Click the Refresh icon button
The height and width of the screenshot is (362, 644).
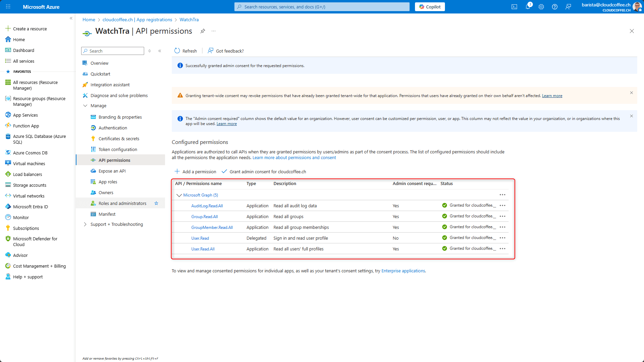coord(177,51)
